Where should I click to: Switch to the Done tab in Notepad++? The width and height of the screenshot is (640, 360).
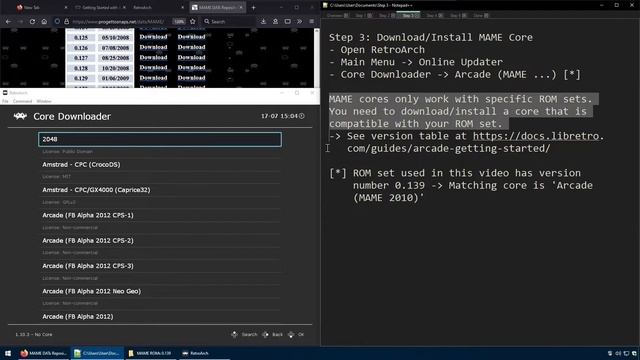tap(480, 15)
